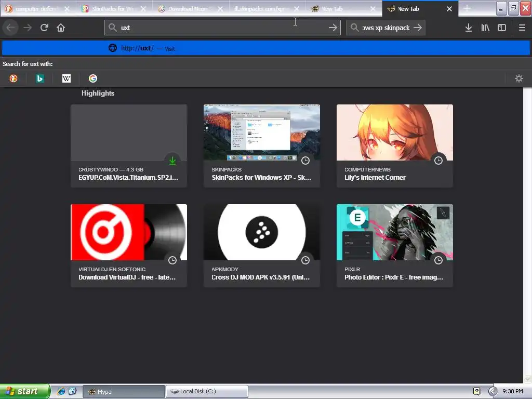Click the history clock on Cross DJ card
The width and height of the screenshot is (532, 399).
tap(305, 260)
